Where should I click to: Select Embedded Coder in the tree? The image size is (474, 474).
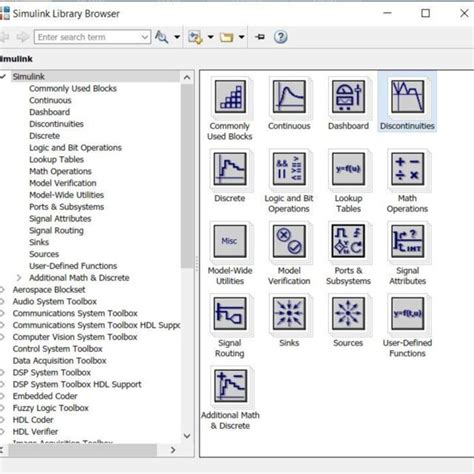coord(45,396)
